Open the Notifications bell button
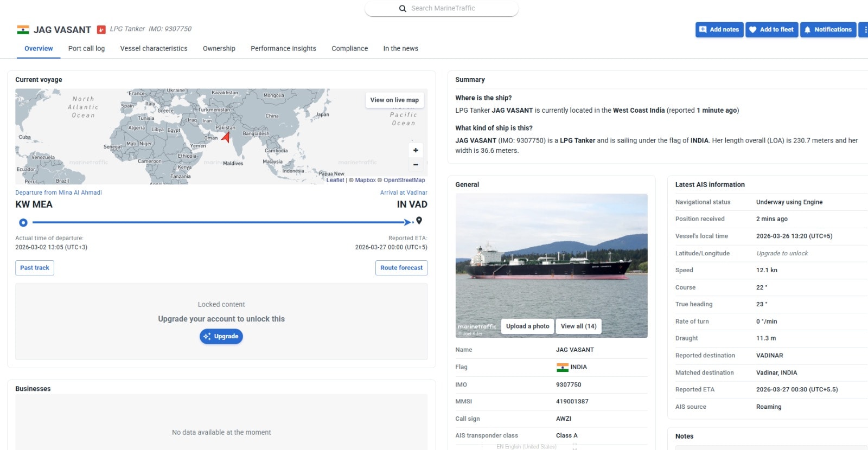 828,30
